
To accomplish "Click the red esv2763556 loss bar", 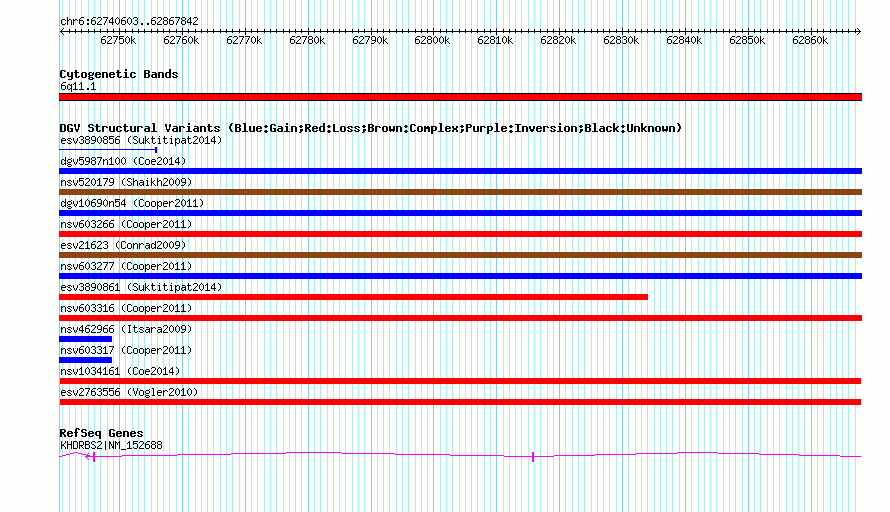I will click(x=460, y=402).
